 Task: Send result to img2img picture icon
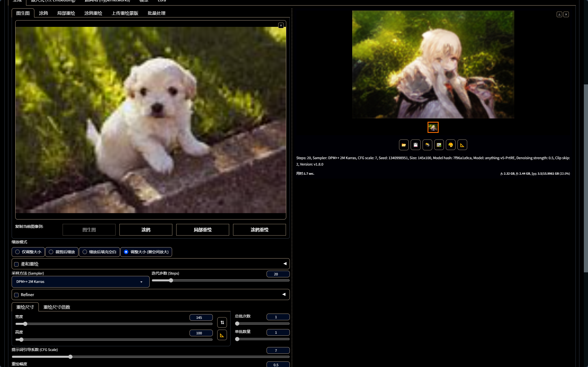tap(439, 145)
